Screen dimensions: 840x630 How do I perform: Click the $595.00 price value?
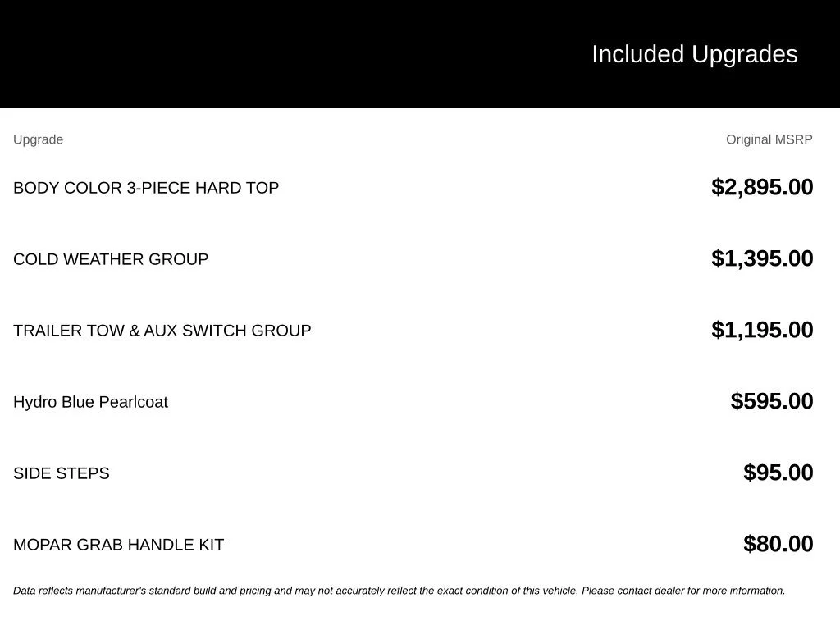coord(771,400)
